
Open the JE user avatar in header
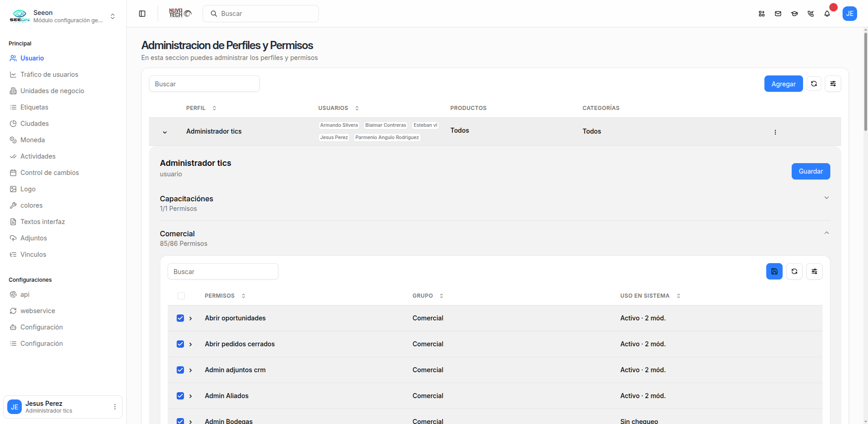click(850, 14)
